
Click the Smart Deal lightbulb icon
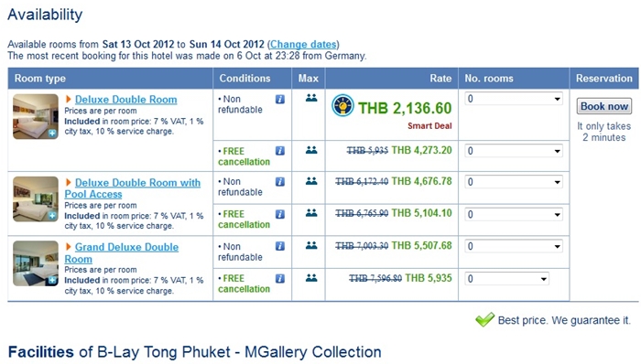point(342,106)
